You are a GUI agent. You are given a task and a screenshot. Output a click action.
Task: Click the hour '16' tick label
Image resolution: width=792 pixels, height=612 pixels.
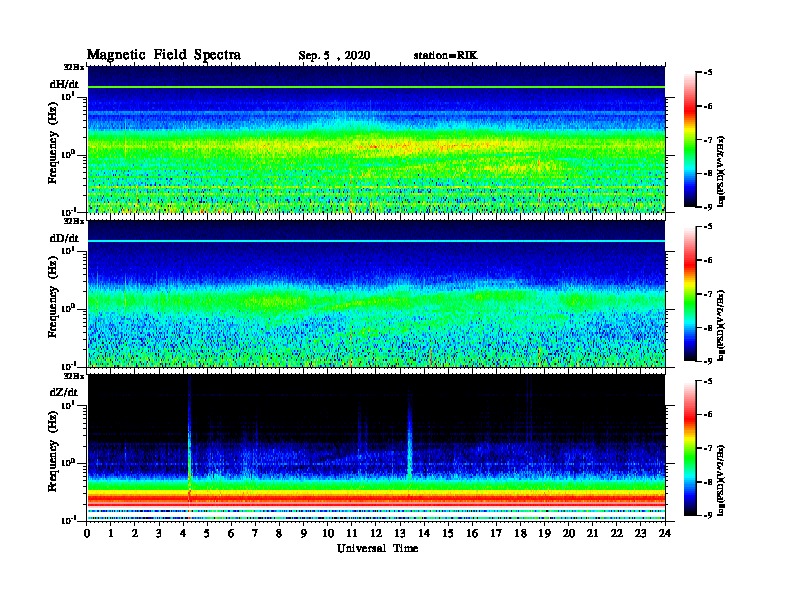click(x=472, y=533)
